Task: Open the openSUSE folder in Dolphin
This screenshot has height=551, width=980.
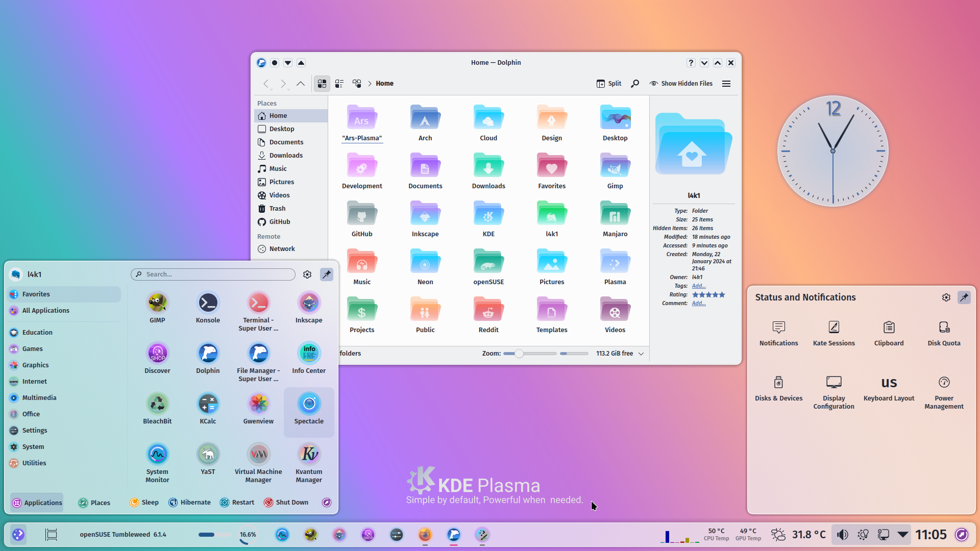Action: click(x=488, y=267)
